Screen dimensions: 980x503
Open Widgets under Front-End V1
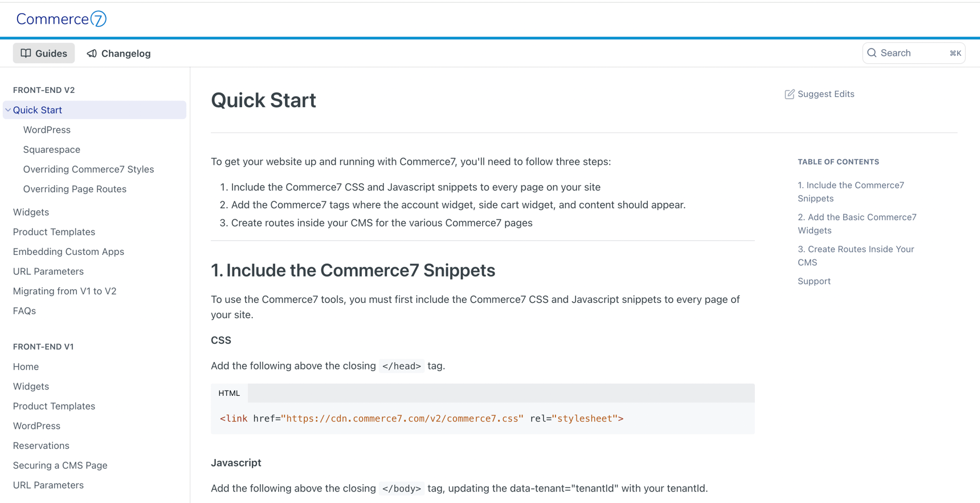click(31, 387)
